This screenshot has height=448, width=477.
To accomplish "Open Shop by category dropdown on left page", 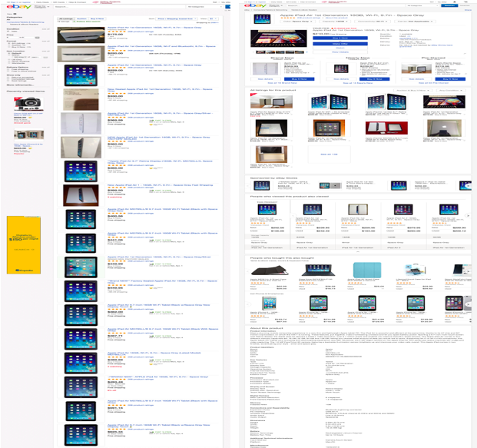I will click(x=41, y=6).
